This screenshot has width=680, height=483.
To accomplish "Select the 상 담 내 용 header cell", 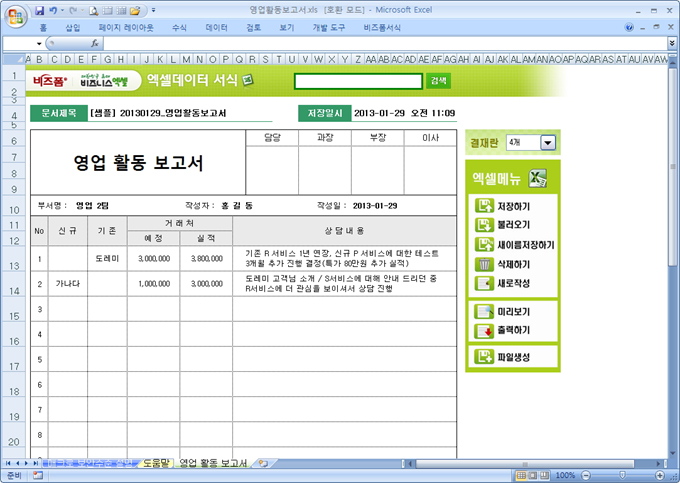I will (x=344, y=231).
